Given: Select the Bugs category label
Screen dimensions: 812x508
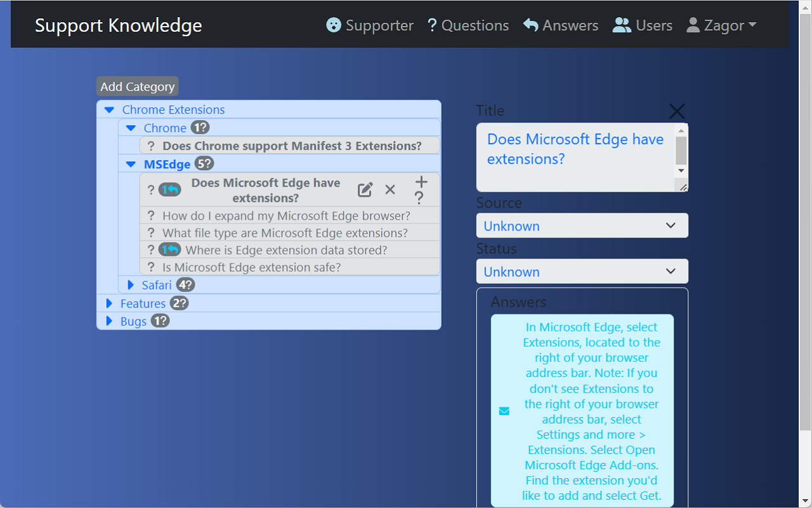Looking at the screenshot, I should pyautogui.click(x=133, y=321).
